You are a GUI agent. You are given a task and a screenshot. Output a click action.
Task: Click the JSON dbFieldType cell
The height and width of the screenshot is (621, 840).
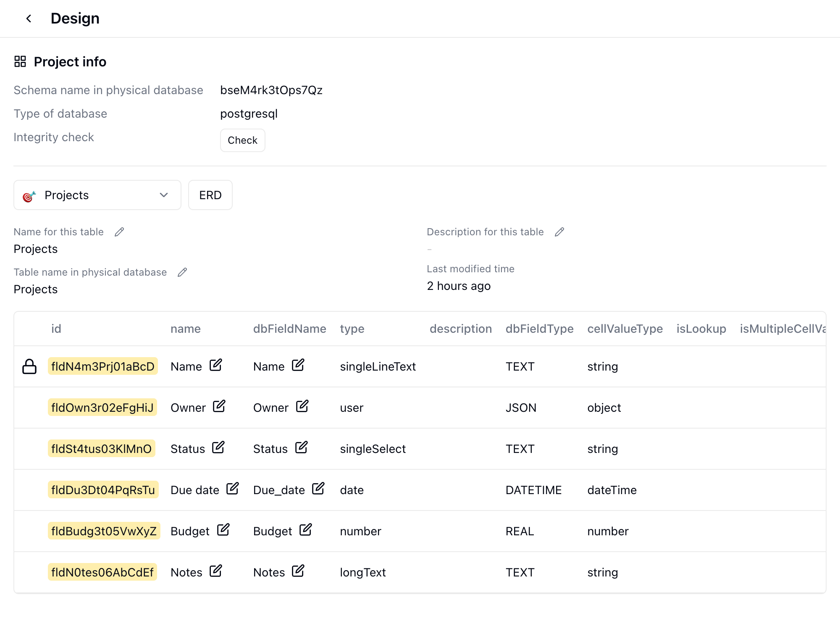coord(521,408)
